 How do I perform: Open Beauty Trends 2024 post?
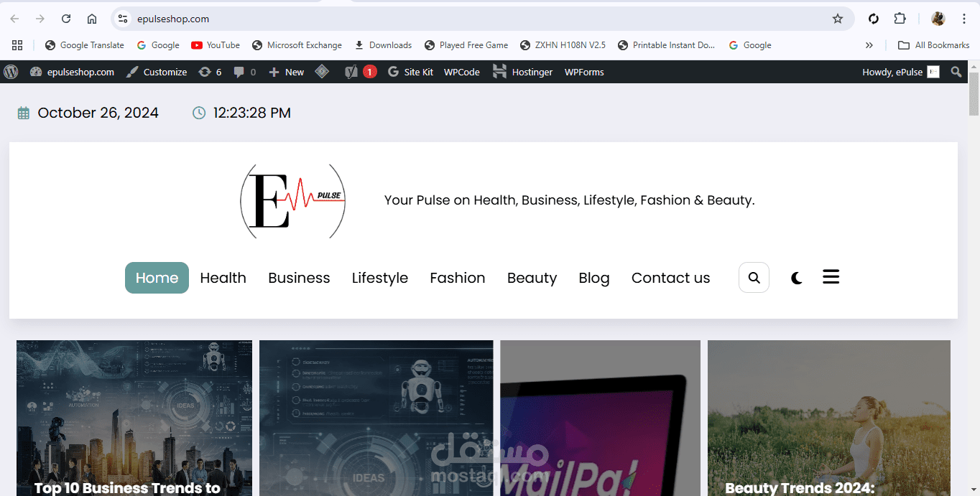tap(829, 418)
